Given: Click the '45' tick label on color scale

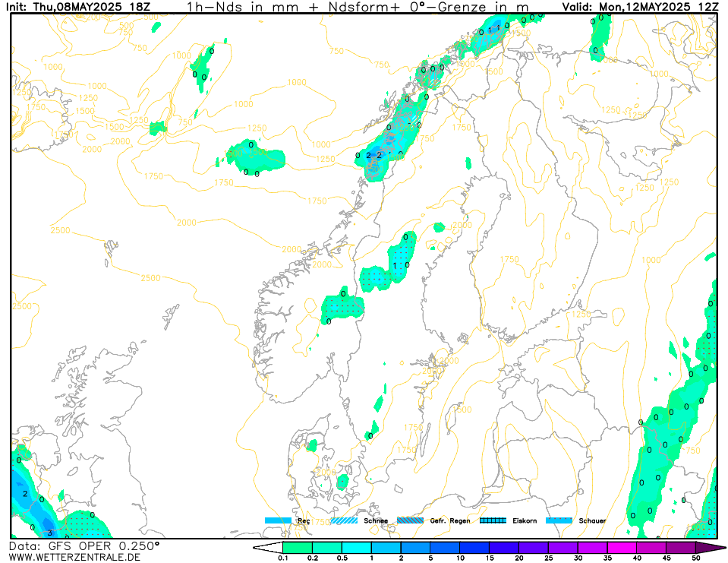Looking at the screenshot, I should (x=667, y=558).
